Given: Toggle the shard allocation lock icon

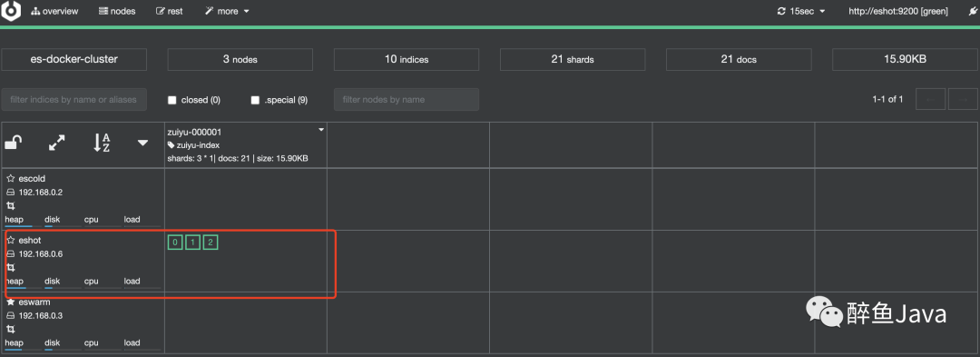Looking at the screenshot, I should (x=13, y=143).
